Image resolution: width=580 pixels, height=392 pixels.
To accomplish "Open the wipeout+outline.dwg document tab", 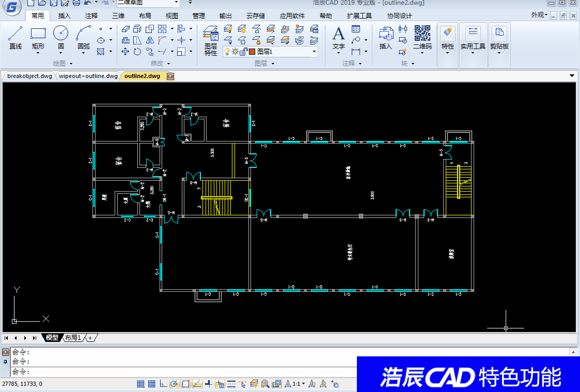I will (88, 76).
